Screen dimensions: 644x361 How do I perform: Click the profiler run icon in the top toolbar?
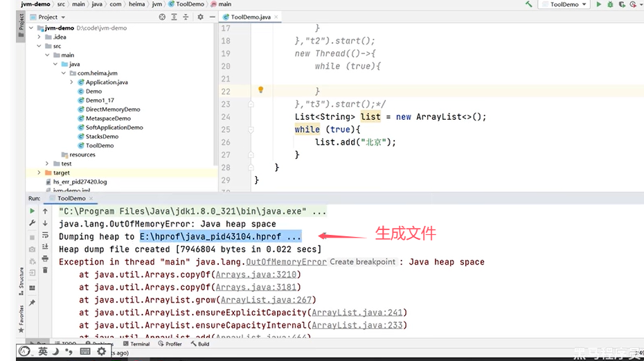tap(634, 4)
